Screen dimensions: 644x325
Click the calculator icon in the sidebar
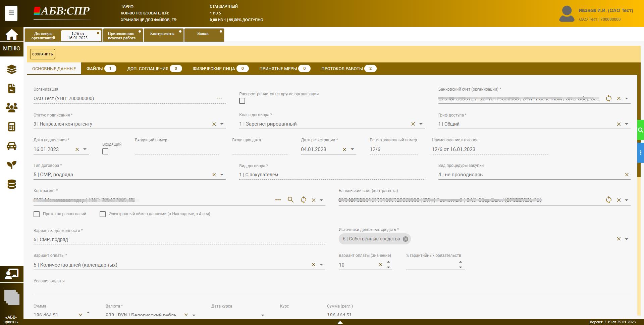tap(12, 127)
